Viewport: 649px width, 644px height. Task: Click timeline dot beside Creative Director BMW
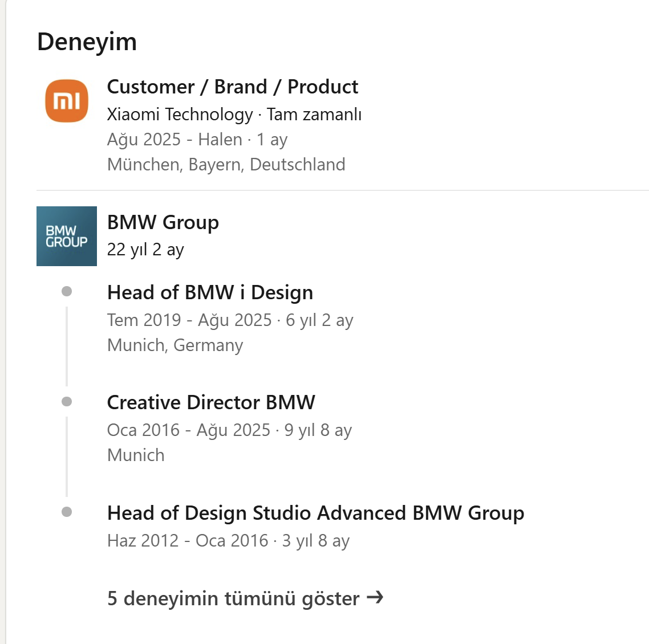pos(67,402)
